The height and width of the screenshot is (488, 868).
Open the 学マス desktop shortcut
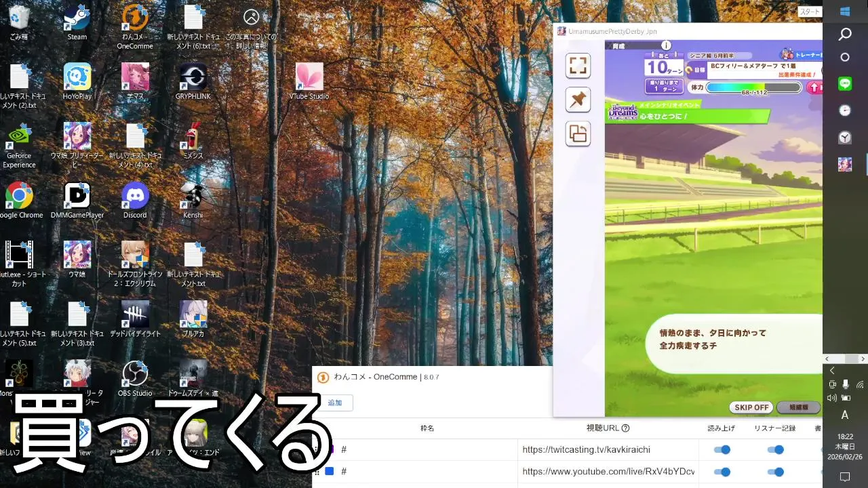[135, 82]
